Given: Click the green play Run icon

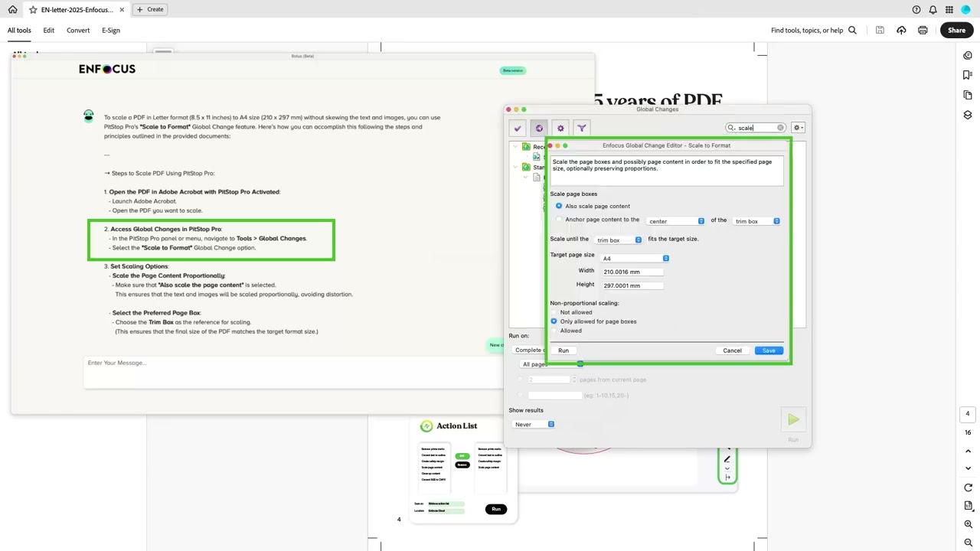Looking at the screenshot, I should tap(793, 419).
